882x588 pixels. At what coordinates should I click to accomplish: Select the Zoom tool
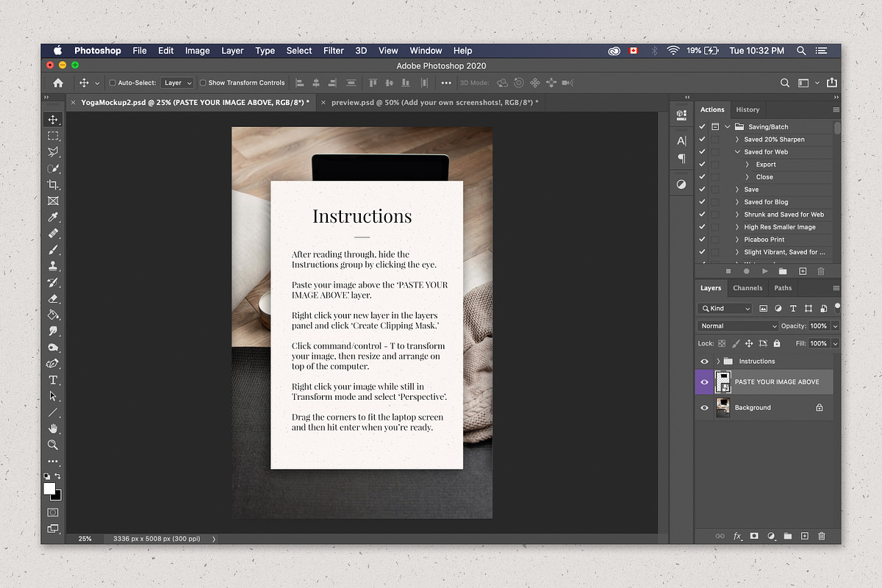click(53, 445)
